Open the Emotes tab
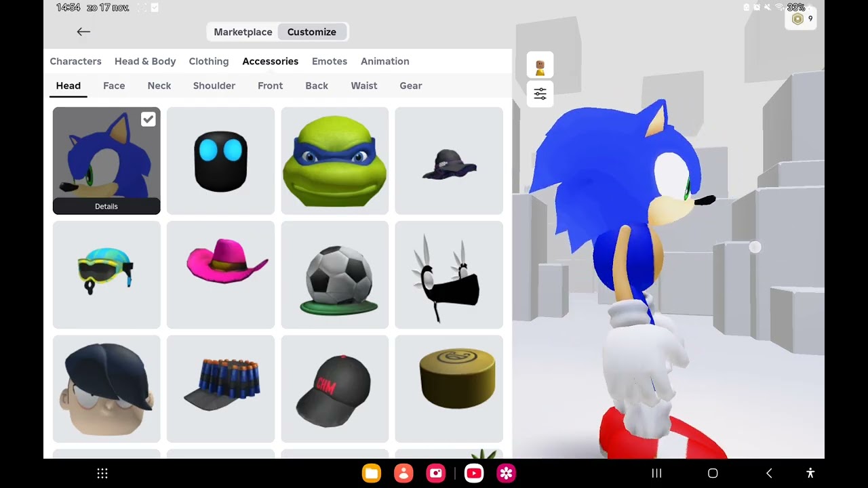The height and width of the screenshot is (488, 868). pos(330,61)
